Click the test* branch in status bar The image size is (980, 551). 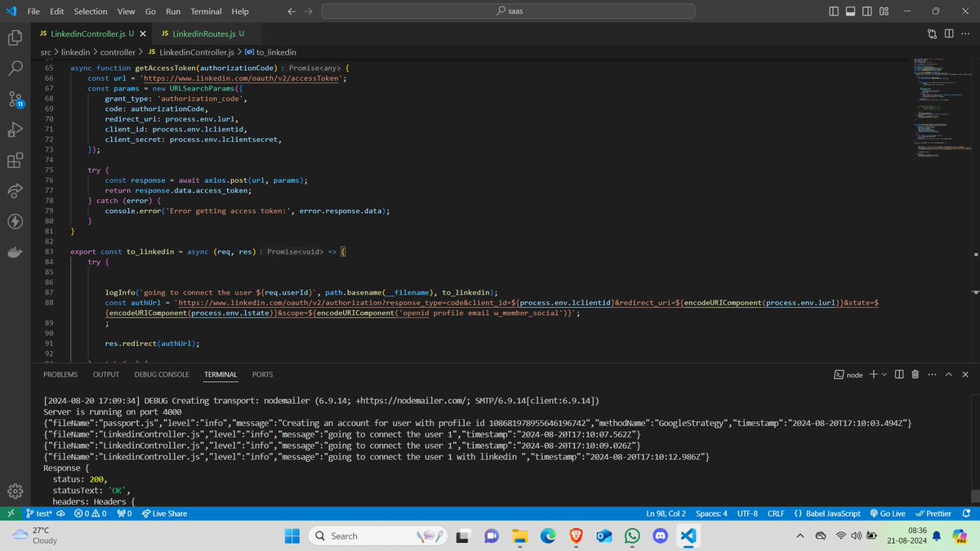point(39,513)
